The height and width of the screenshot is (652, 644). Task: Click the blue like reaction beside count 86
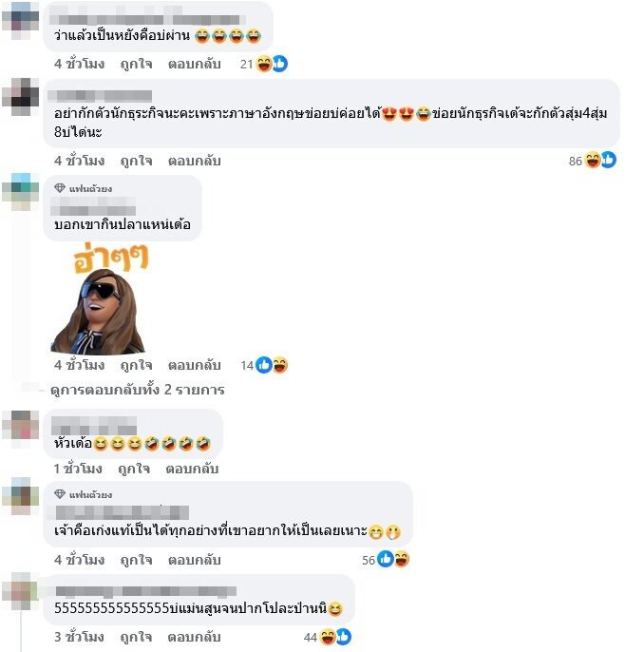[608, 160]
